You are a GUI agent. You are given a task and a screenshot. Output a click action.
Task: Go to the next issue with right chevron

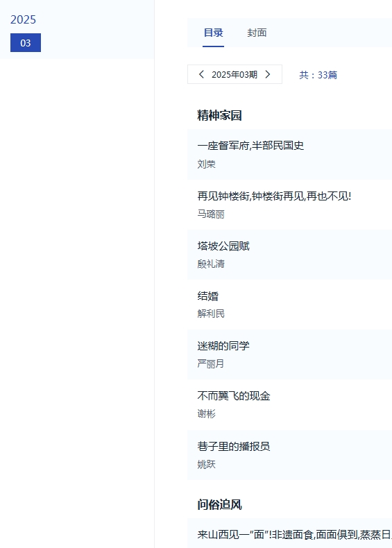[268, 74]
